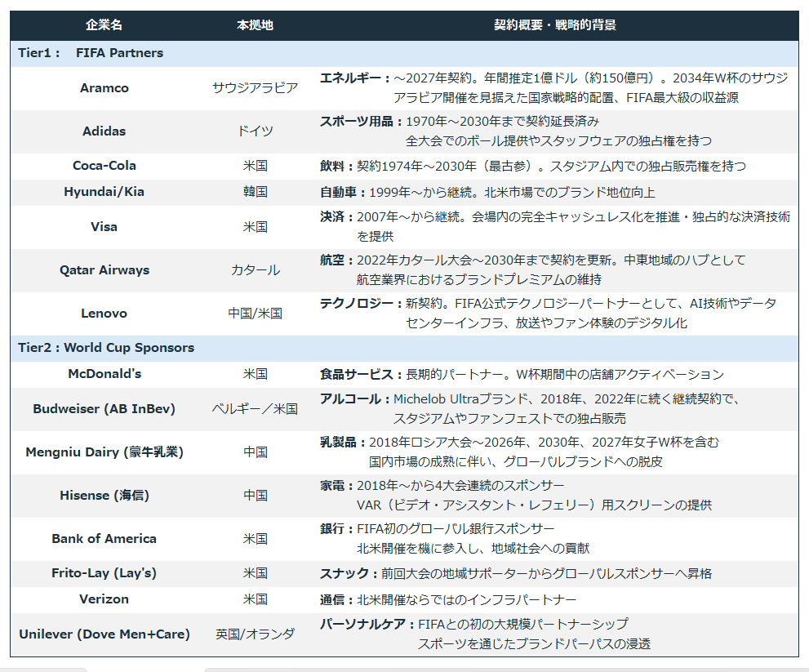Select the Hyundai/Kia row
Image resolution: width=809 pixels, height=672 pixels.
point(103,193)
